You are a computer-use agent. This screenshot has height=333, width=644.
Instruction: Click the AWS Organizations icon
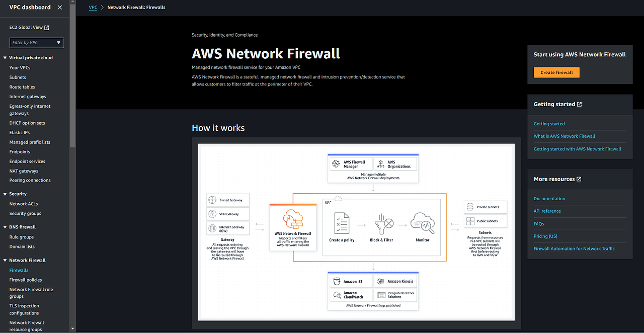pos(380,164)
